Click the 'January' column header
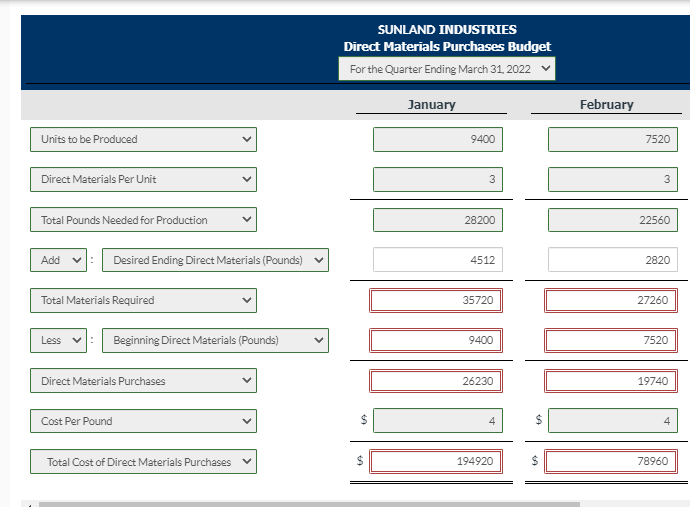The height and width of the screenshot is (507, 690). click(x=431, y=104)
